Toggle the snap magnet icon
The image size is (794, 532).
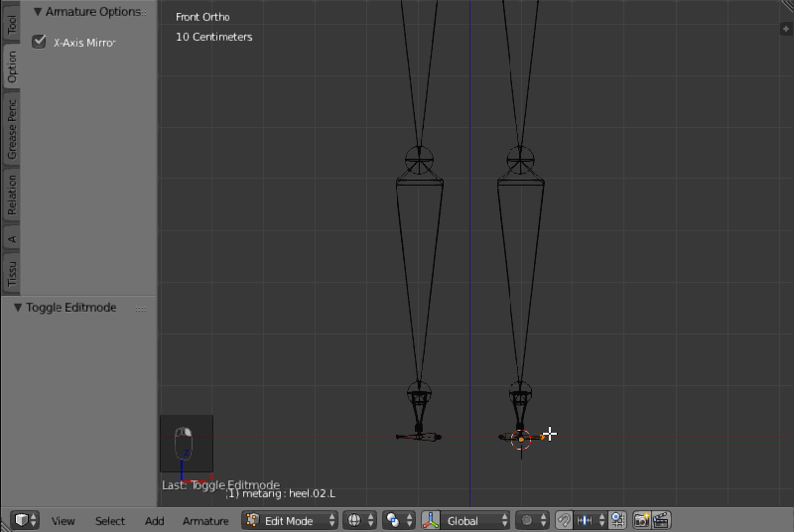coord(564,520)
